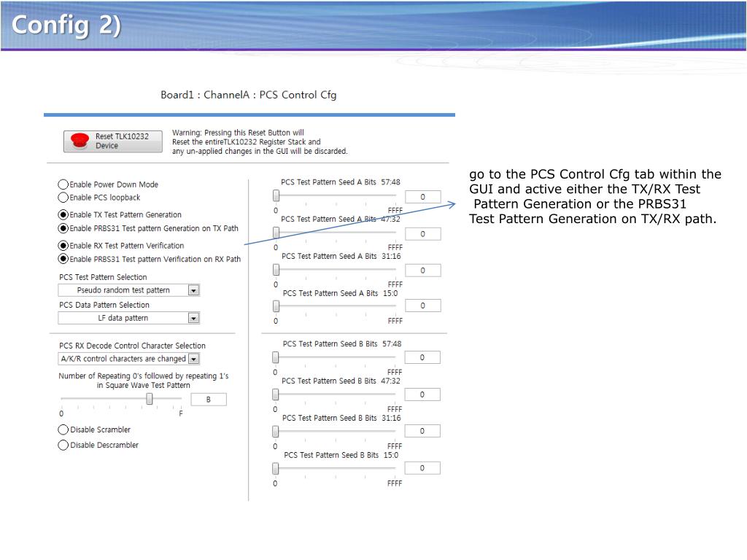Click Seed B Bits 47:32 slider handle
The width and height of the screenshot is (747, 560).
[x=275, y=394]
